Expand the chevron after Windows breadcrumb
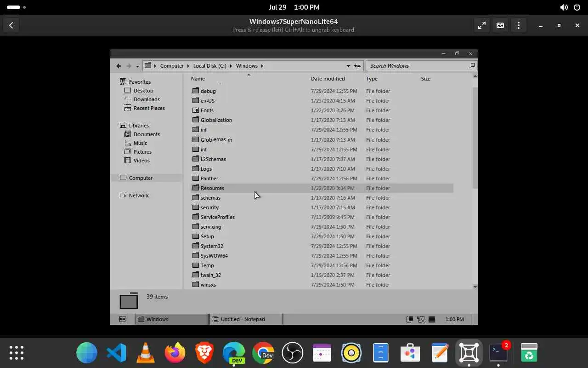 pos(262,66)
